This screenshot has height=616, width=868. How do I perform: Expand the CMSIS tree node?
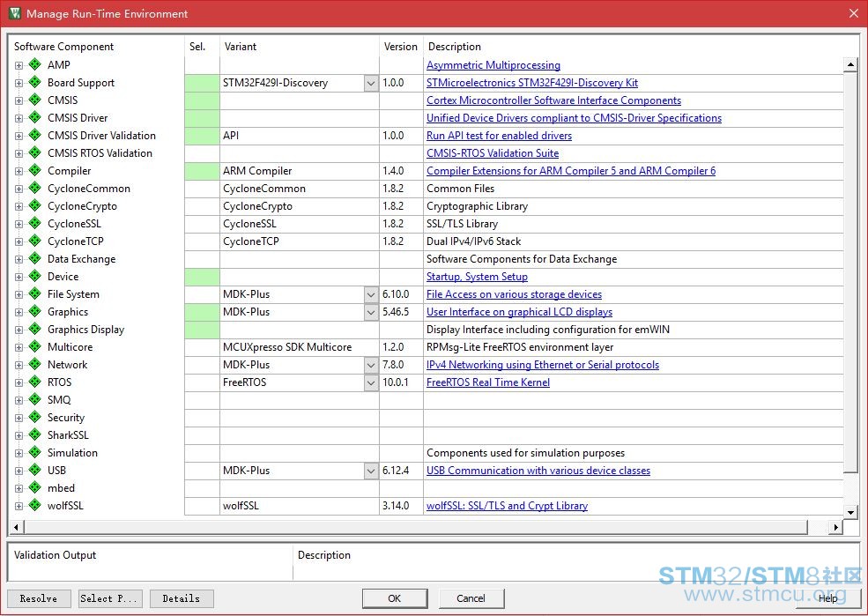19,100
